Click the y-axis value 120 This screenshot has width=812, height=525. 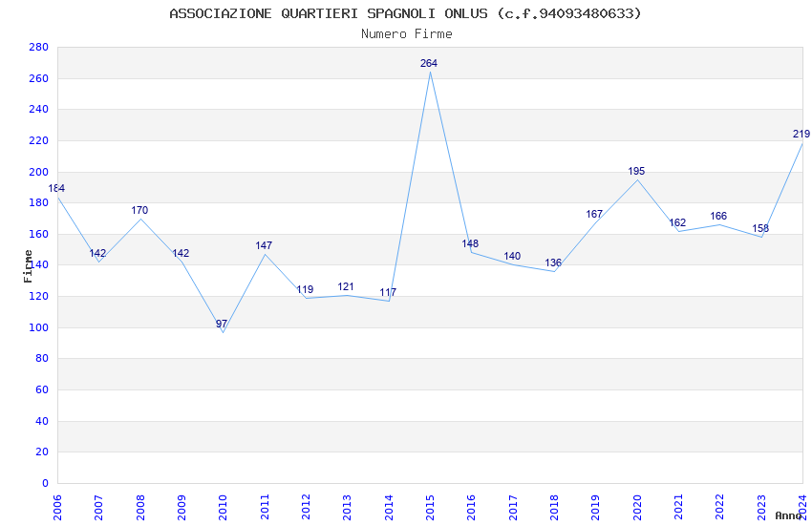(39, 296)
